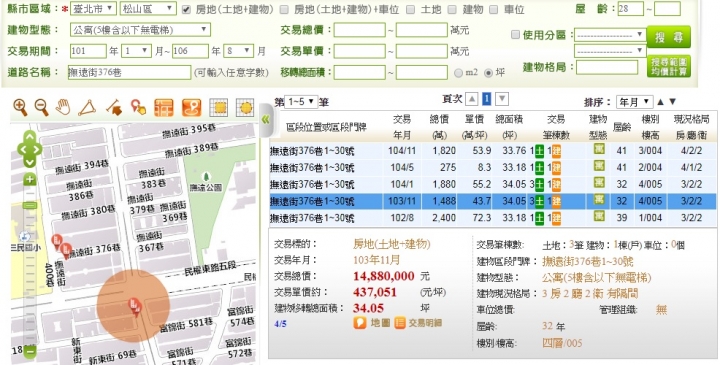
Task: Choose the triangle area measurement tool
Action: click(87, 108)
